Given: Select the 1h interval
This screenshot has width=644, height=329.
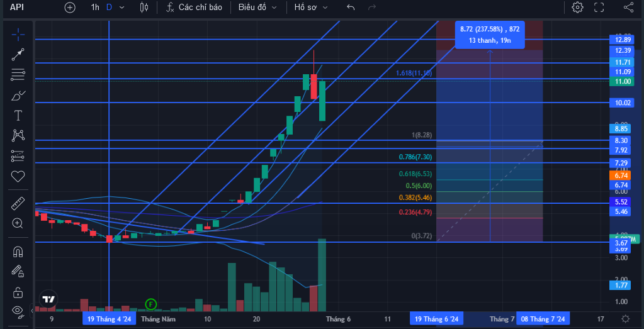Looking at the screenshot, I should [x=95, y=8].
